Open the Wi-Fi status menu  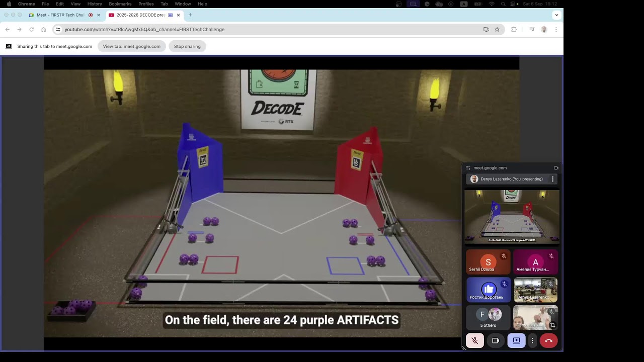coord(492,4)
